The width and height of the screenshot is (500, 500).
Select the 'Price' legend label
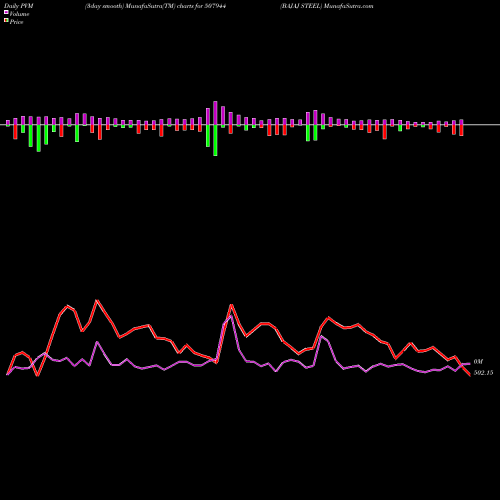pyautogui.click(x=16, y=22)
